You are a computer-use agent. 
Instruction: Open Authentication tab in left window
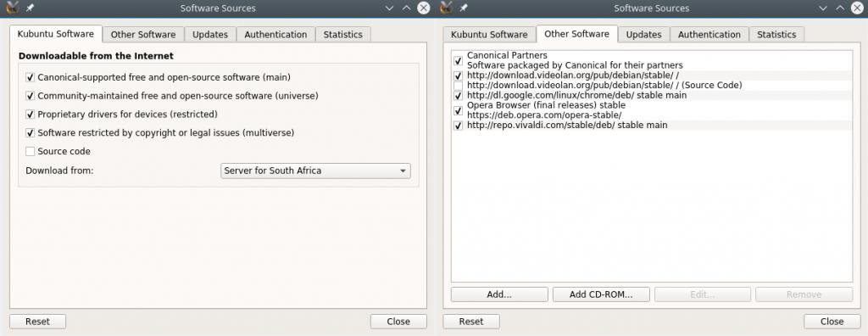[275, 35]
